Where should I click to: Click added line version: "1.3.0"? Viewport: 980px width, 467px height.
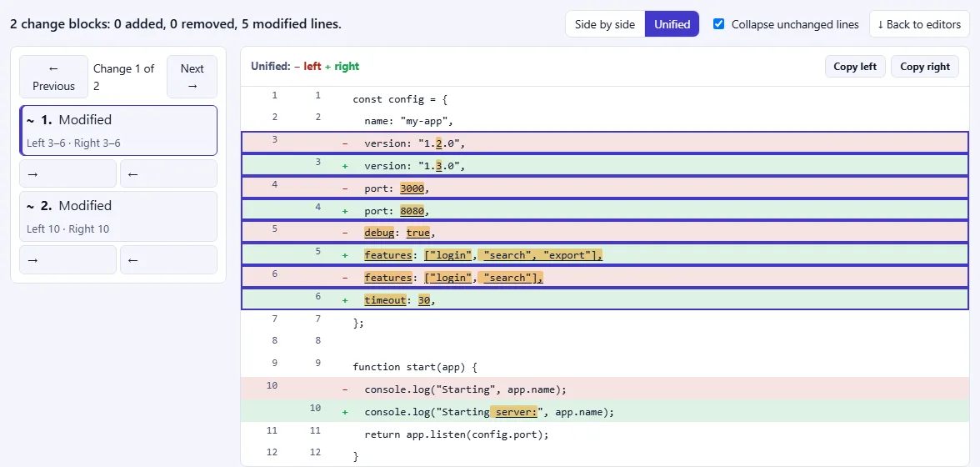click(x=605, y=166)
